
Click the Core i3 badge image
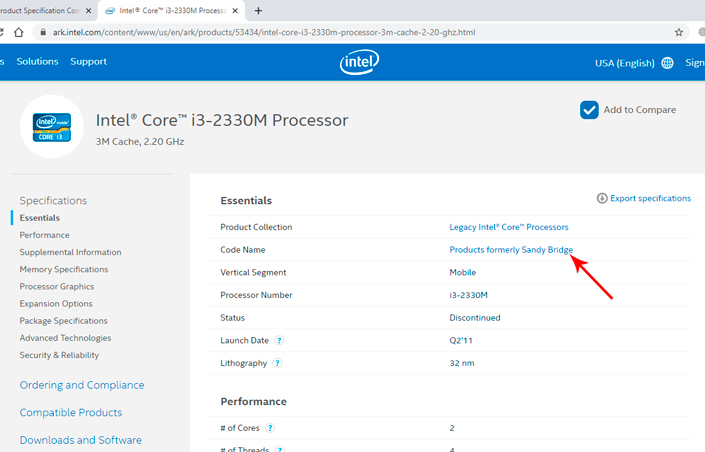coord(52,127)
